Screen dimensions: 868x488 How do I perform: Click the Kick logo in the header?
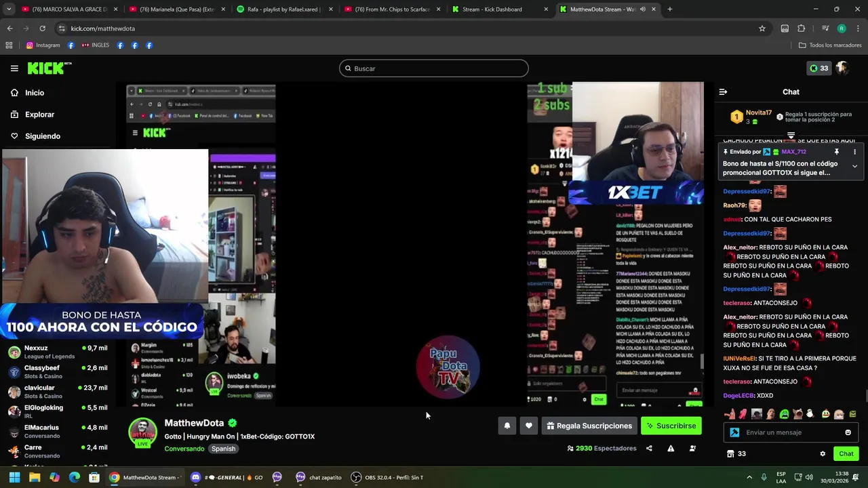coord(50,68)
